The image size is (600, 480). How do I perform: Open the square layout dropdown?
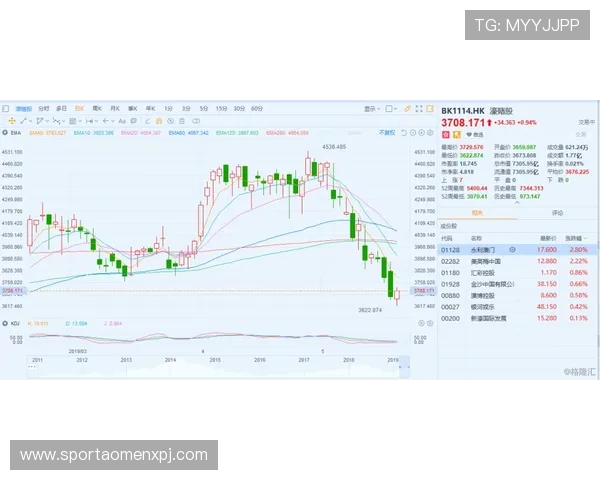pyautogui.click(x=391, y=109)
